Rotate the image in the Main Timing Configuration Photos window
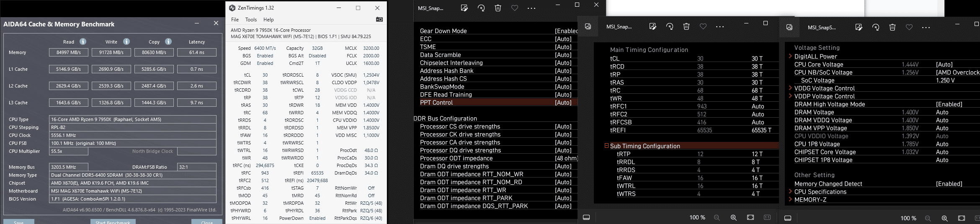 tap(670, 26)
